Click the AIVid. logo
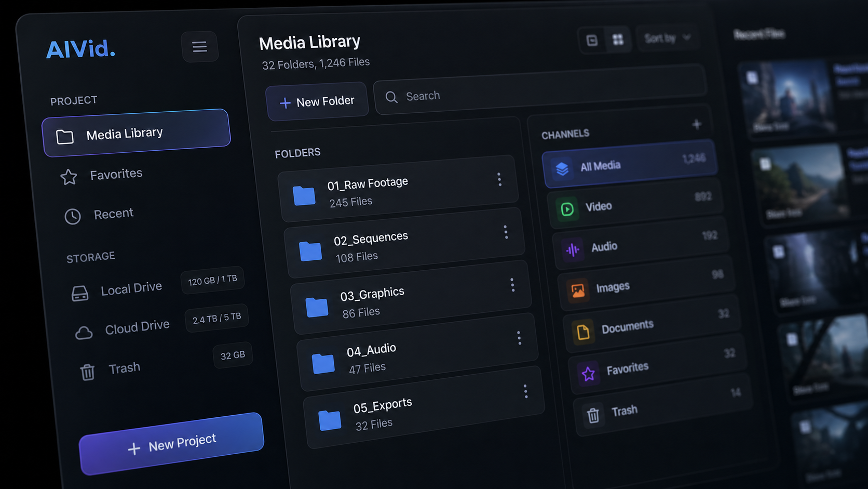The height and width of the screenshot is (489, 868). point(80,49)
